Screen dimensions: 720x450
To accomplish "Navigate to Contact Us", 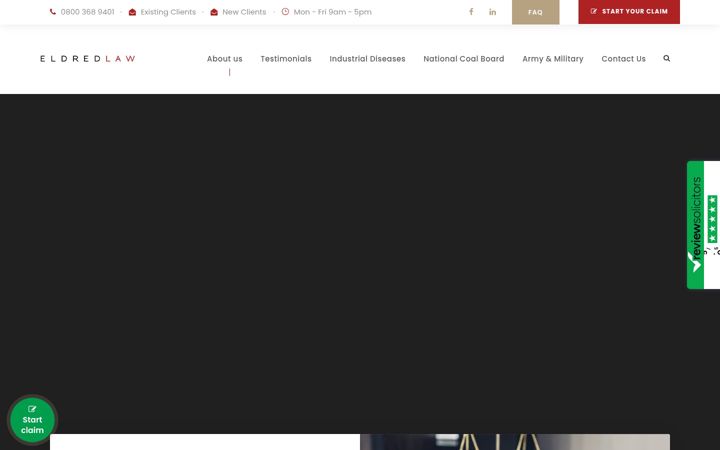I will coord(624,59).
